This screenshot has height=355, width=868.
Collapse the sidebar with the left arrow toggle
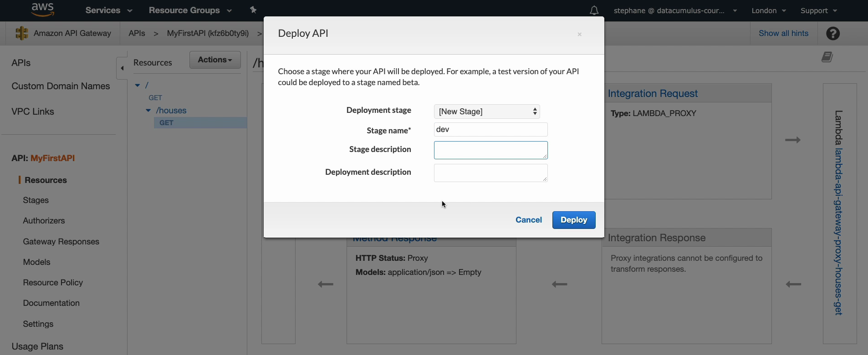(122, 68)
